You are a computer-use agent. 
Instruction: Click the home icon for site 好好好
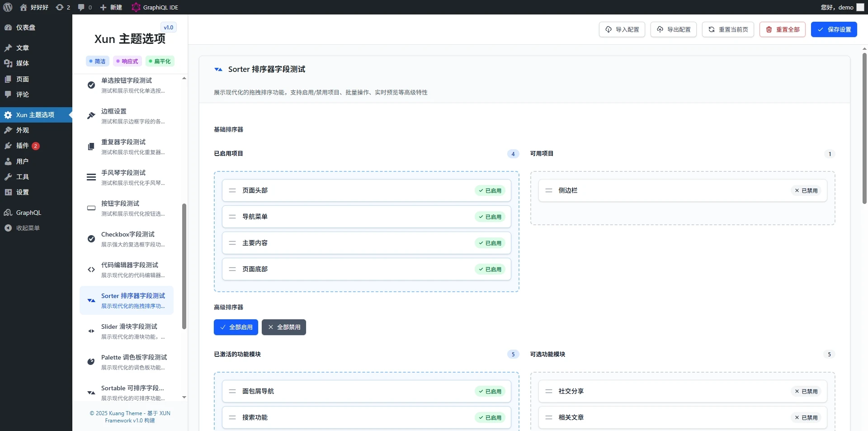(x=24, y=7)
